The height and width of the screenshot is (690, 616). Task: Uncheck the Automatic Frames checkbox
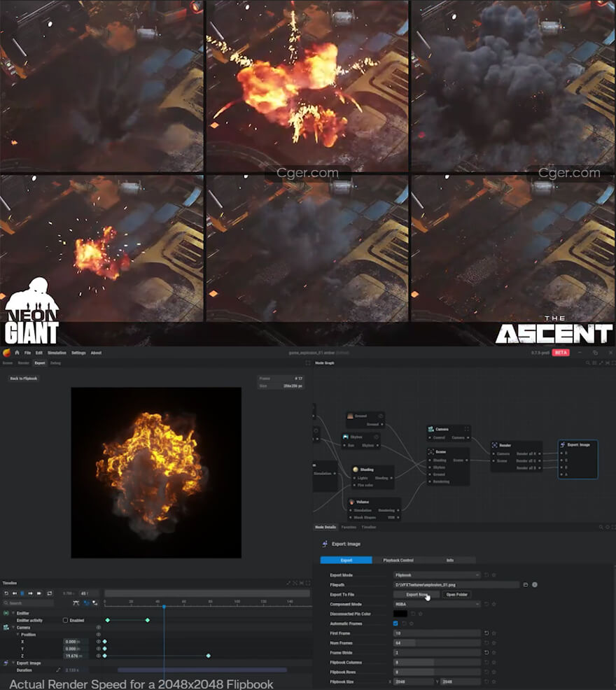point(396,624)
